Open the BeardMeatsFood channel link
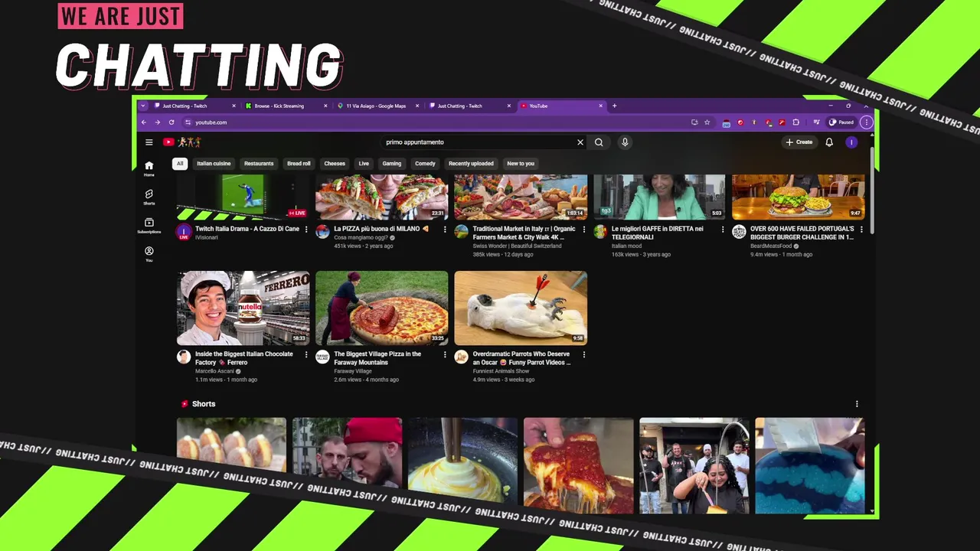The image size is (980, 551). pos(771,246)
